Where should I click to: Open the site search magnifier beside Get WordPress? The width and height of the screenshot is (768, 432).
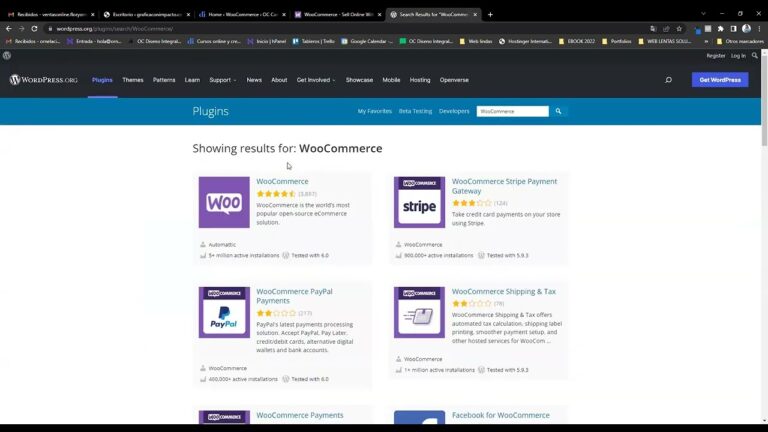pyautogui.click(x=669, y=80)
